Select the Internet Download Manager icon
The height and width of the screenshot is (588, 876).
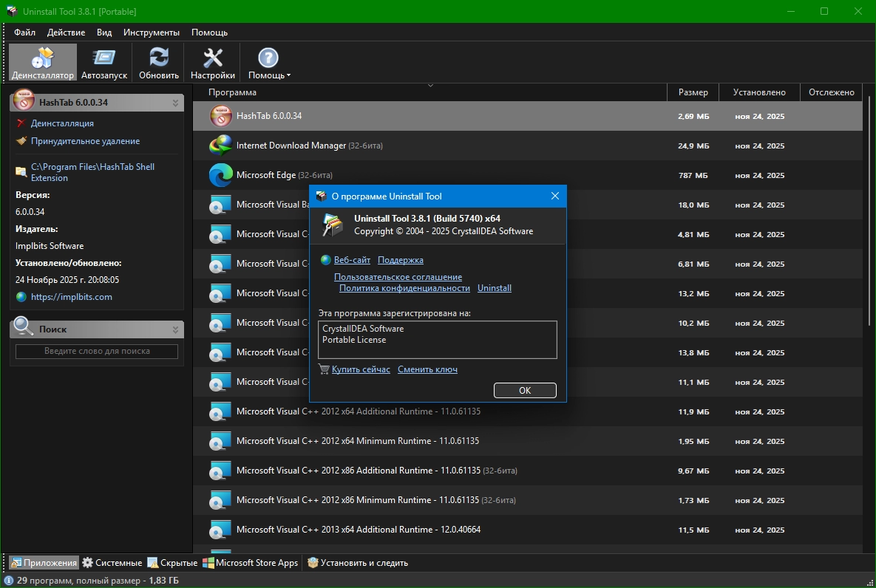[x=221, y=146]
